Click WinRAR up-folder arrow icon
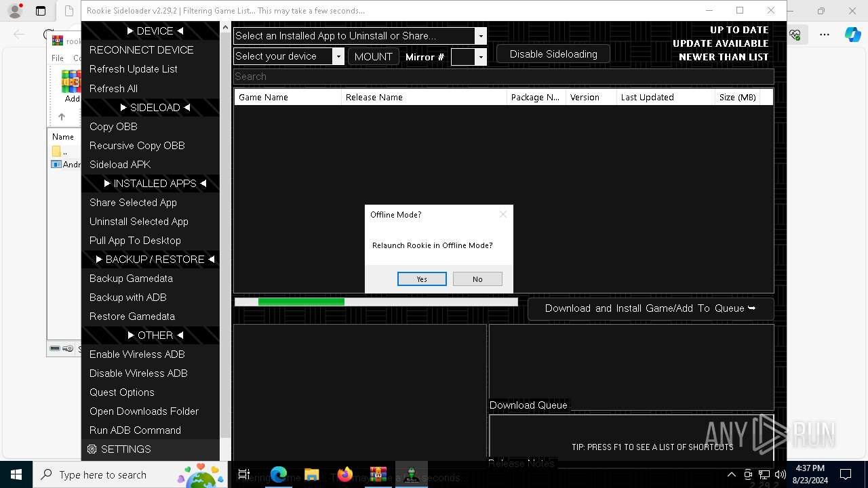 pos(62,117)
